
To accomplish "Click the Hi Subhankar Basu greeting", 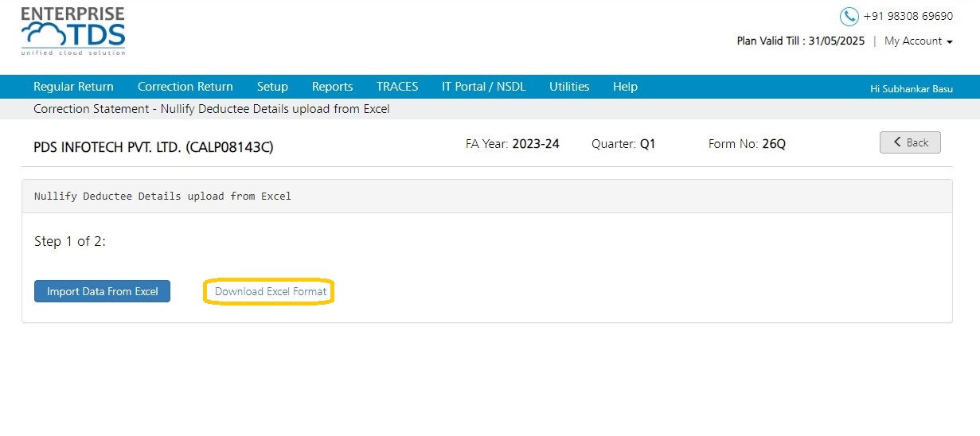I will coord(912,89).
